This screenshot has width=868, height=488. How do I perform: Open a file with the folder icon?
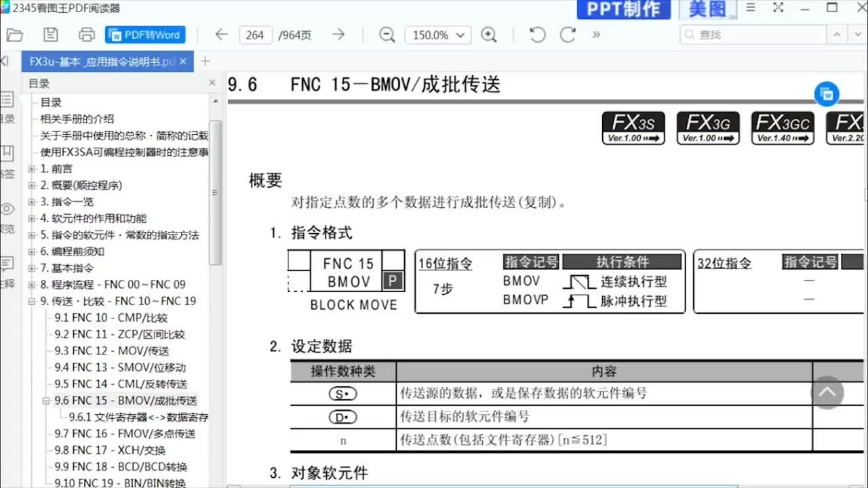point(15,35)
